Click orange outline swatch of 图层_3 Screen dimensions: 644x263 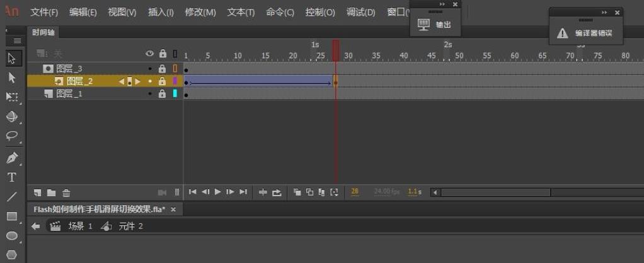(175, 69)
